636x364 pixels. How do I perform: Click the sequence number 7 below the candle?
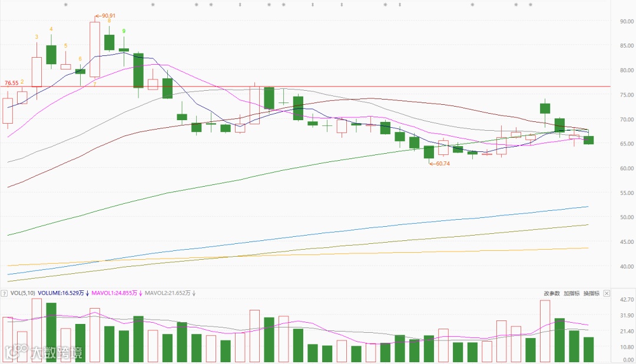tap(94, 84)
